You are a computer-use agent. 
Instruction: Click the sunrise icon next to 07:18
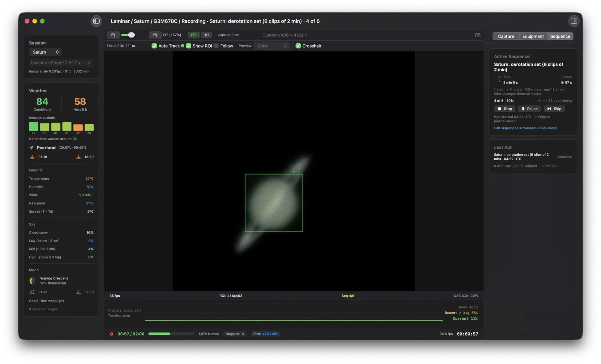(x=32, y=157)
